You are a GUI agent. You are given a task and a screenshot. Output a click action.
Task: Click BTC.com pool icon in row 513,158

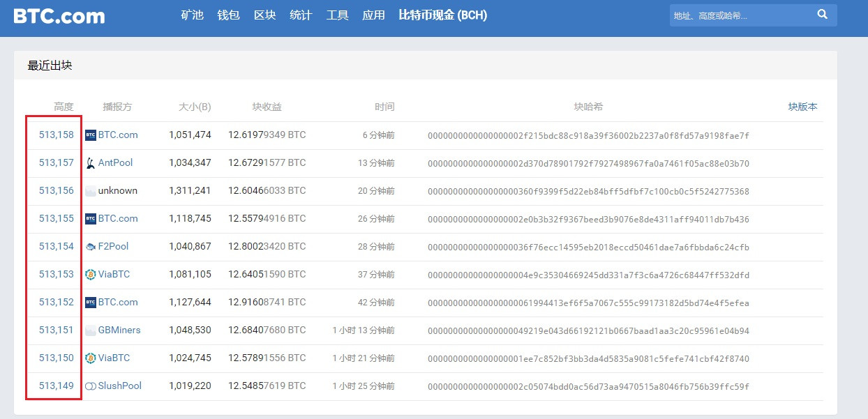[x=90, y=135]
